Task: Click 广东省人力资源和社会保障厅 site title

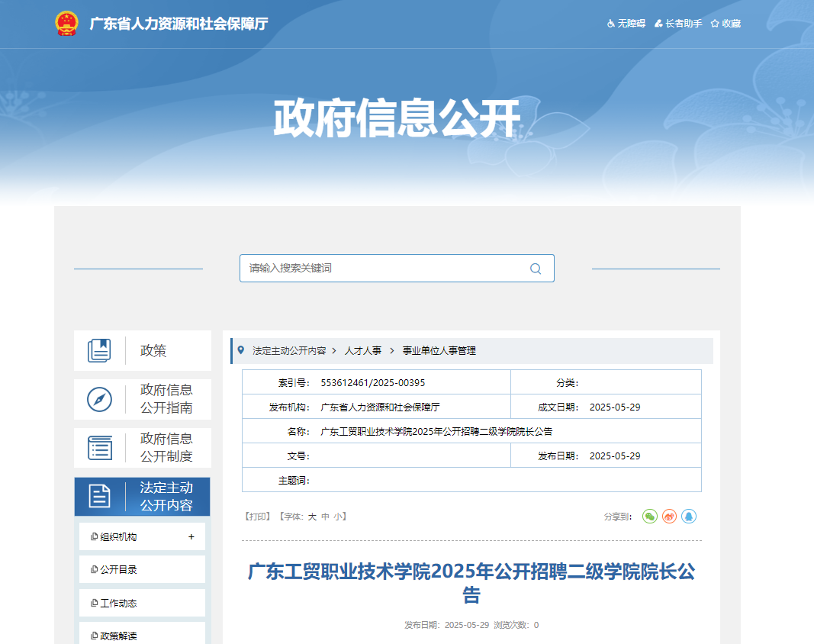Action: [179, 24]
